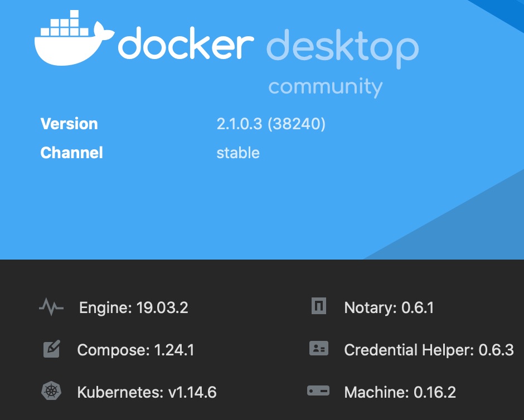Viewport: 524px width, 420px height.
Task: Click the Notary icon
Action: (x=319, y=306)
